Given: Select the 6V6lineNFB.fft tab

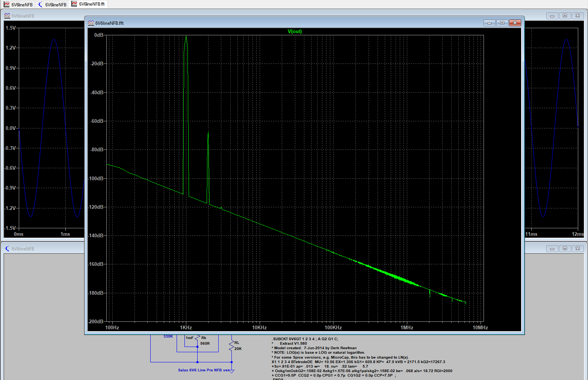Looking at the screenshot, I should 88,4.
